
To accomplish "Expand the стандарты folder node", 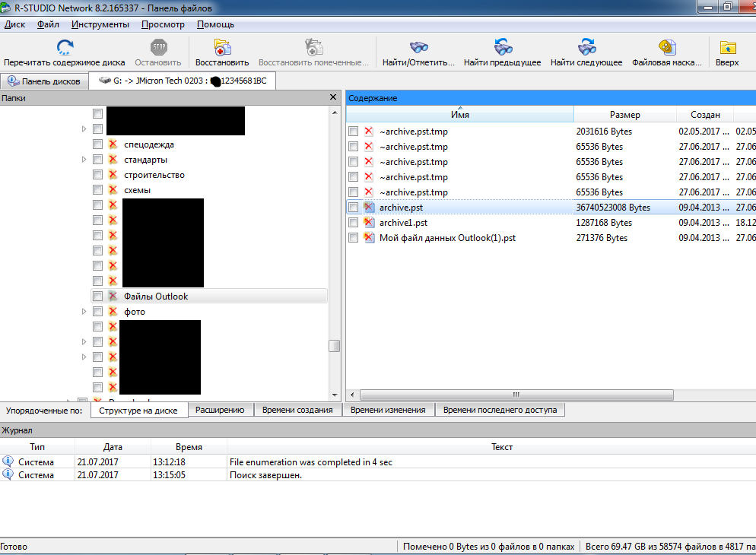I will (84, 160).
